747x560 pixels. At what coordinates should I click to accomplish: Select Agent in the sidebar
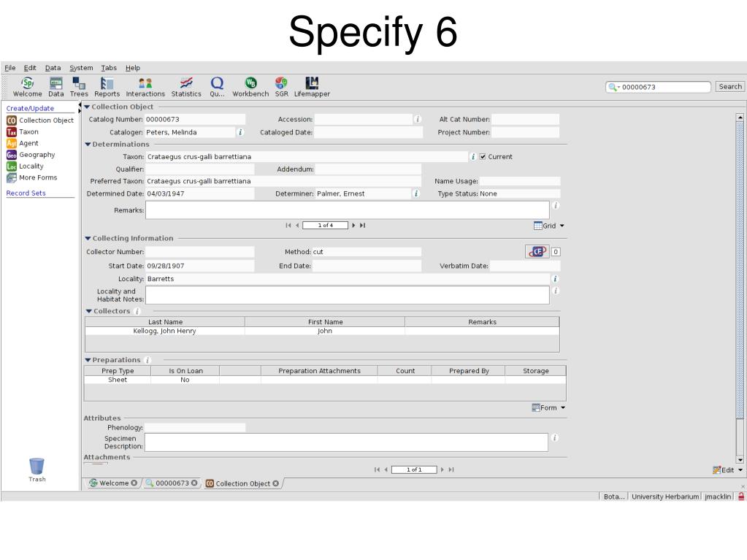point(23,143)
